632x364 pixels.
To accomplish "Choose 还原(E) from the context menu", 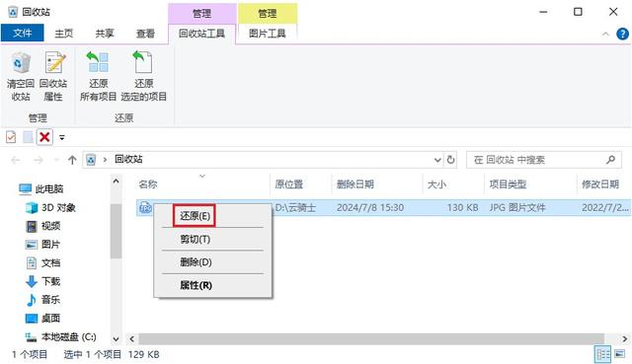I will pos(195,216).
